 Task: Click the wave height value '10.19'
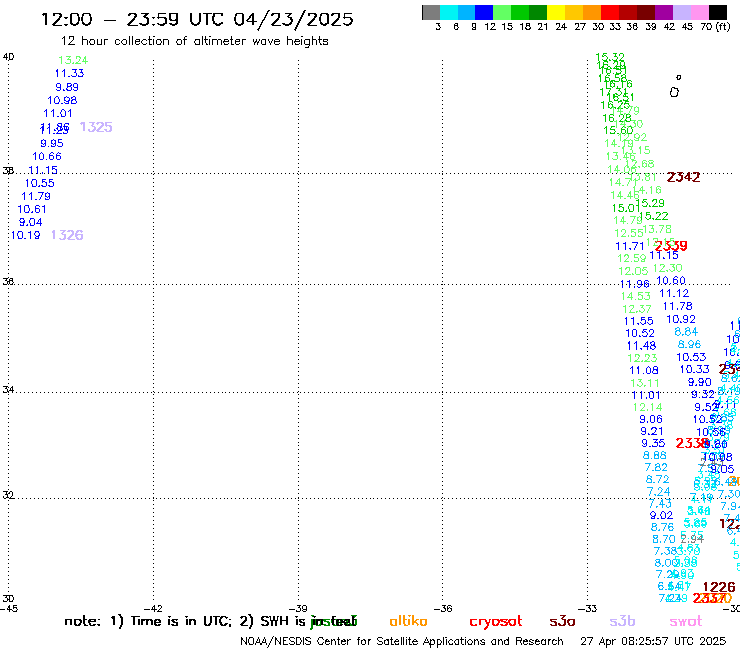pyautogui.click(x=25, y=235)
